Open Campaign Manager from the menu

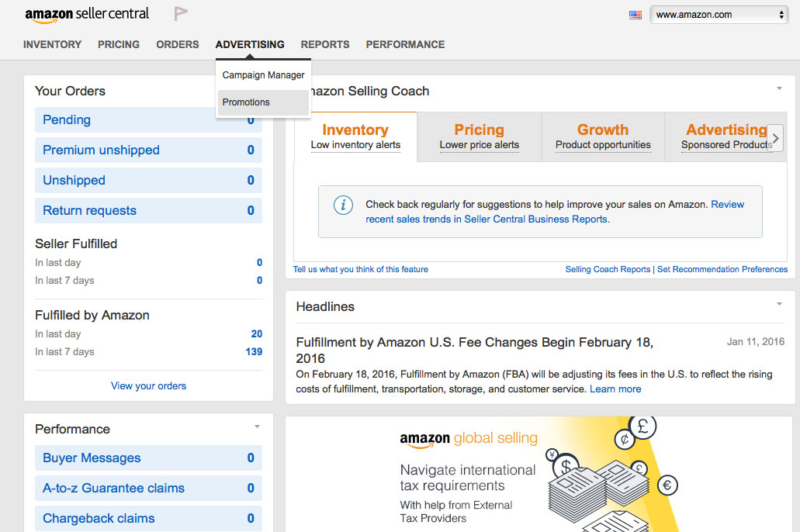pos(263,75)
